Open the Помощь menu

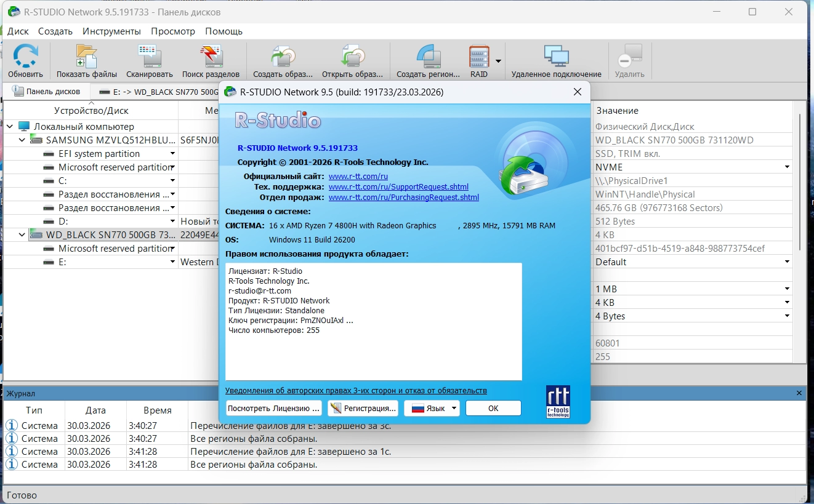pos(224,31)
